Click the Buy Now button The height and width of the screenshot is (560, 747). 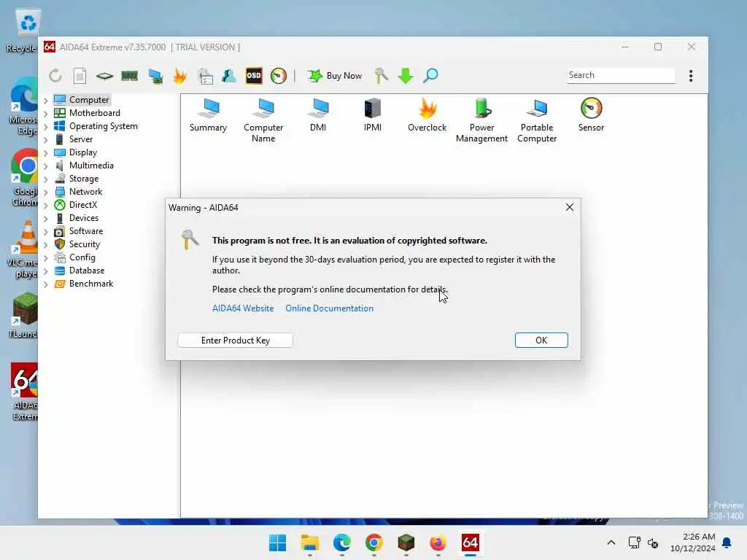point(334,76)
